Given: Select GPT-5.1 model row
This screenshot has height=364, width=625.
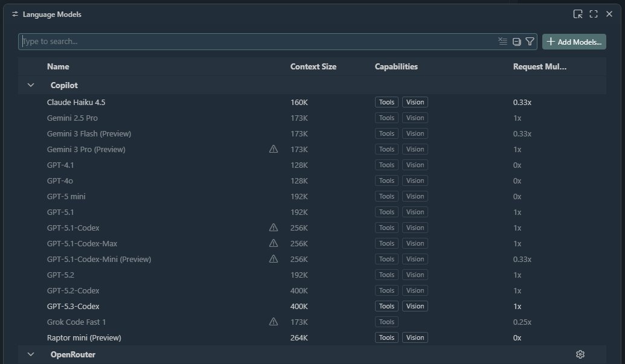Looking at the screenshot, I should click(x=312, y=212).
